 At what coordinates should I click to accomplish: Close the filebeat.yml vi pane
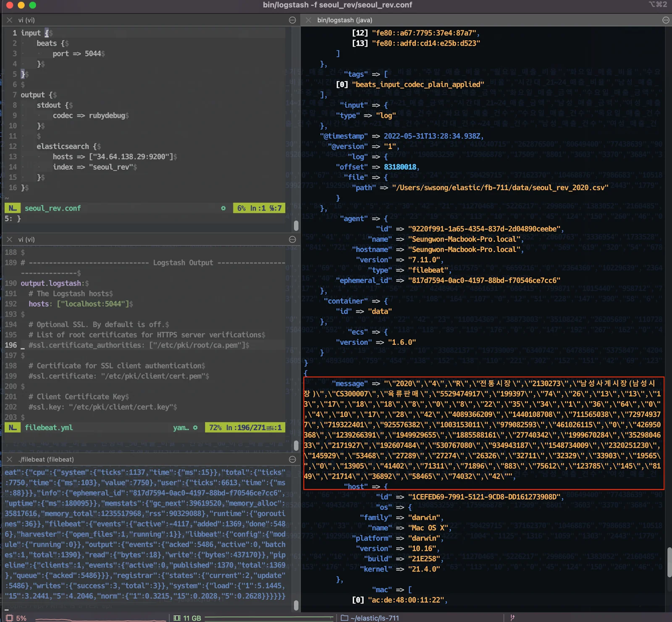(9, 239)
